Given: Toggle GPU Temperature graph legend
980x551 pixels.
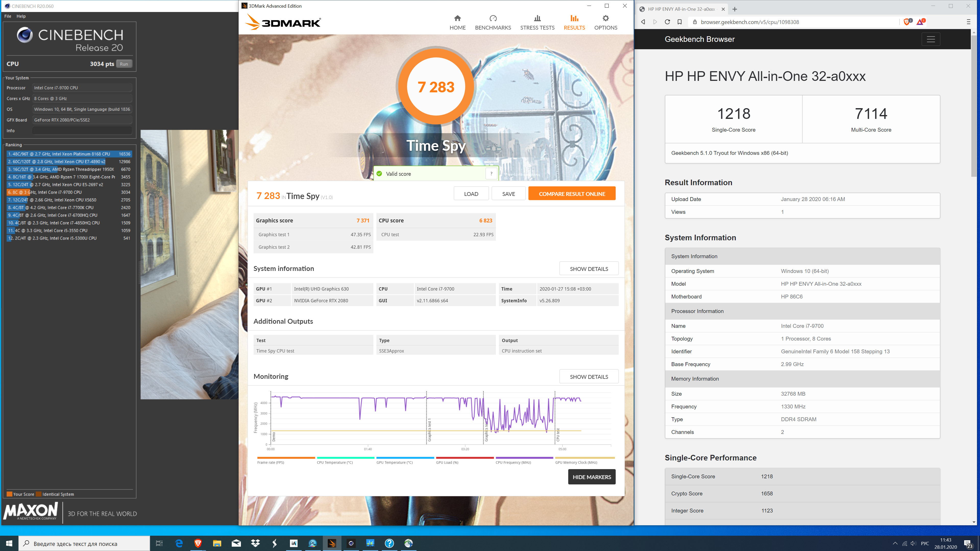Looking at the screenshot, I should [405, 460].
